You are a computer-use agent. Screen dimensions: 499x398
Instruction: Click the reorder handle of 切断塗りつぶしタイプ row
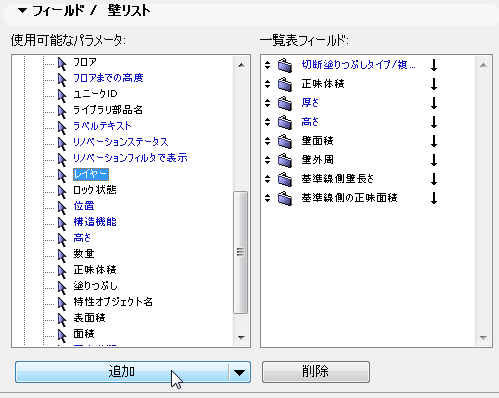[268, 65]
